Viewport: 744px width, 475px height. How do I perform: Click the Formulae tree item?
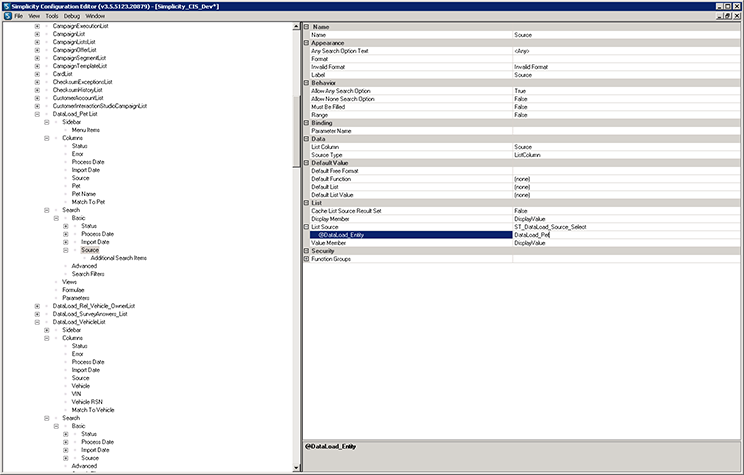pos(73,290)
